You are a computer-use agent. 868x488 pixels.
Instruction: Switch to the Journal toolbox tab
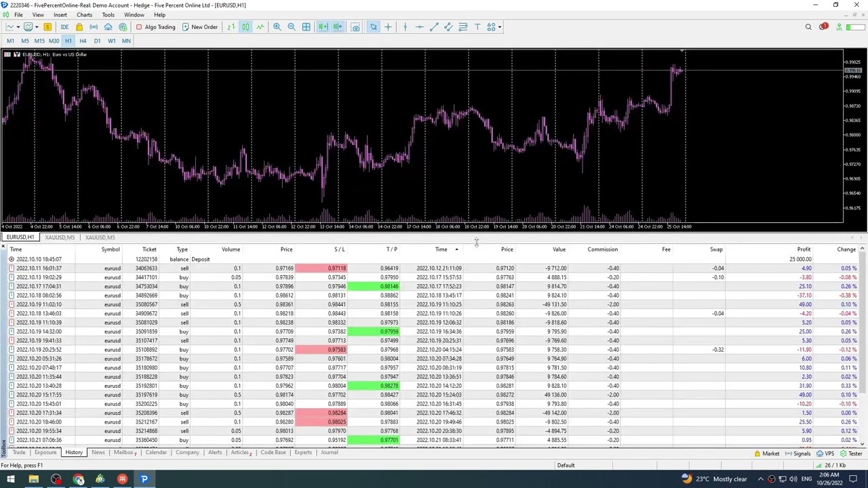tap(329, 453)
